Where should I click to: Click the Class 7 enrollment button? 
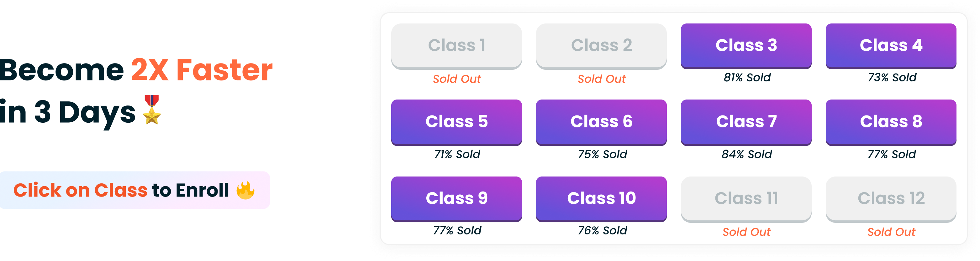pos(746,122)
